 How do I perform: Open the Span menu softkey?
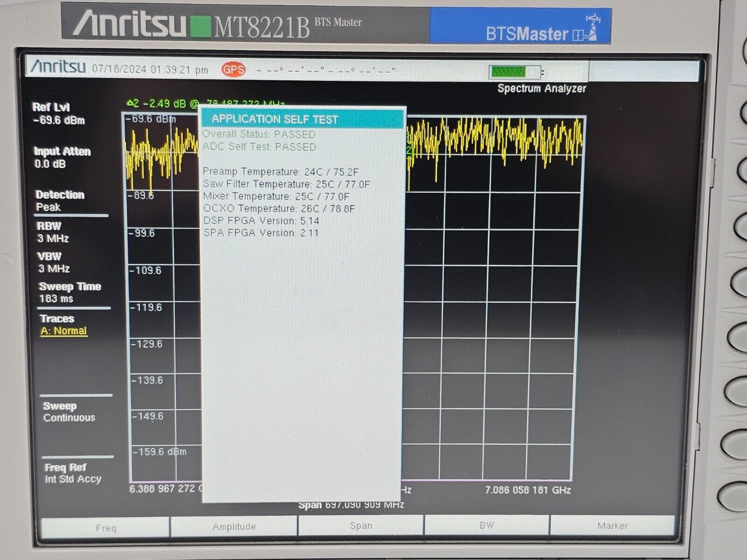(361, 525)
